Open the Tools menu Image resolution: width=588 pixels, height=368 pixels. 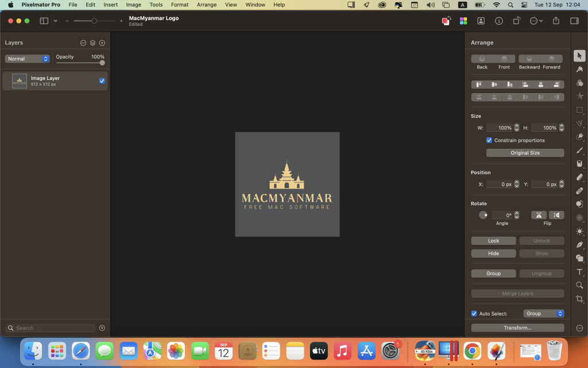156,5
